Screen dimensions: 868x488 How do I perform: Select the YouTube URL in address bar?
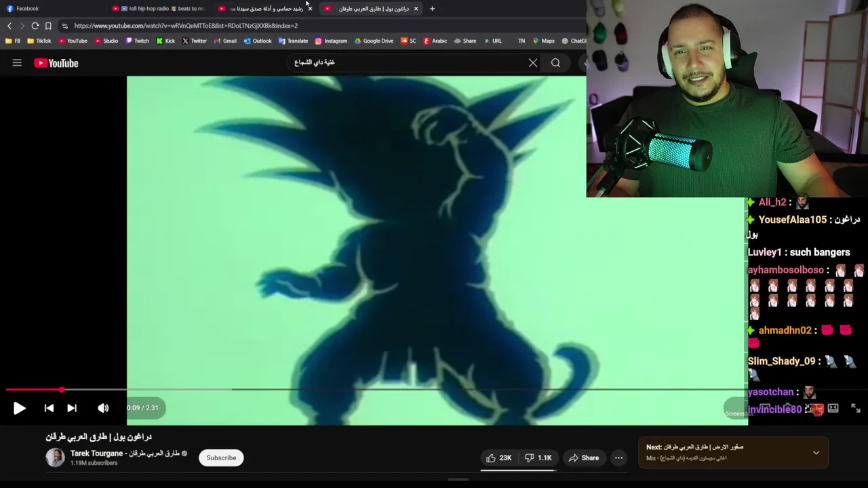tap(186, 26)
